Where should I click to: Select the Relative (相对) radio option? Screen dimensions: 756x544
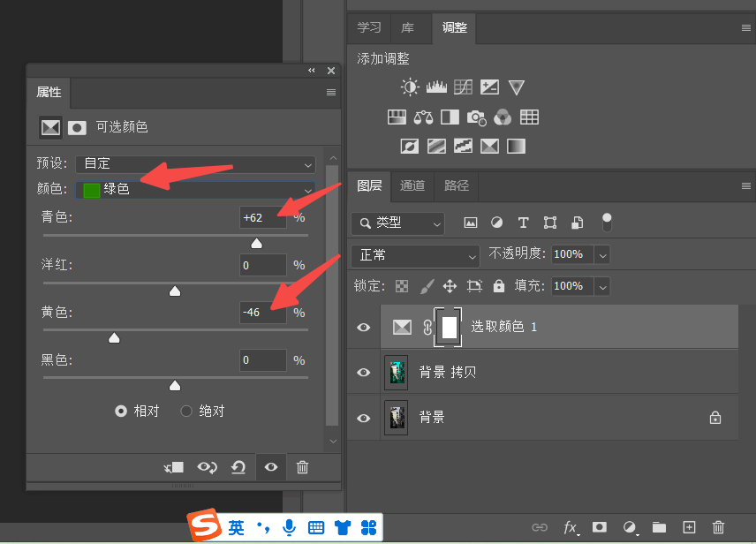[121, 411]
